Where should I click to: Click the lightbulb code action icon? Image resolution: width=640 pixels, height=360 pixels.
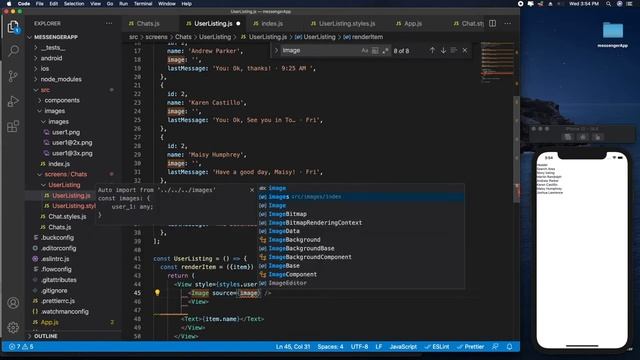[157, 292]
